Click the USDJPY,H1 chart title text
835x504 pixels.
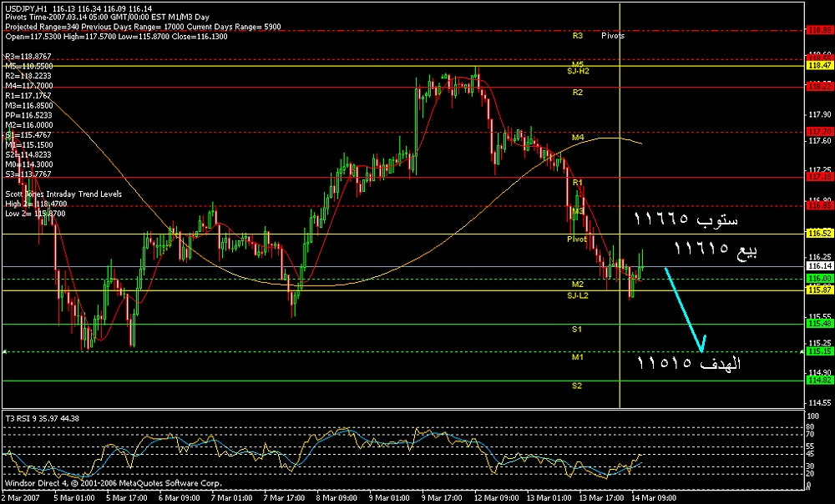[26, 8]
